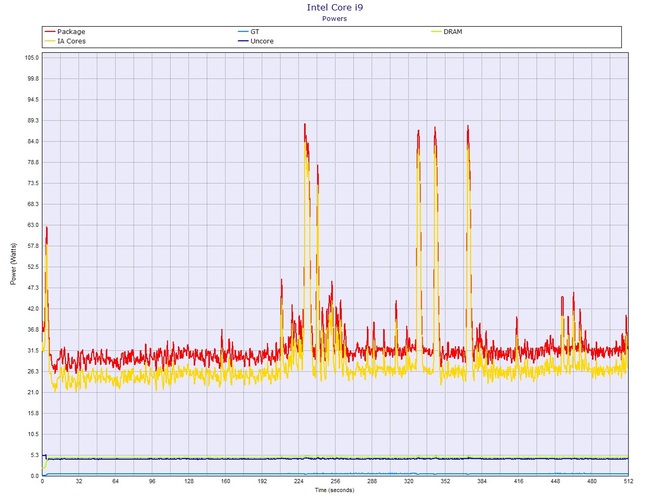
Task: Click the DRAM legend entry
Action: (447, 32)
